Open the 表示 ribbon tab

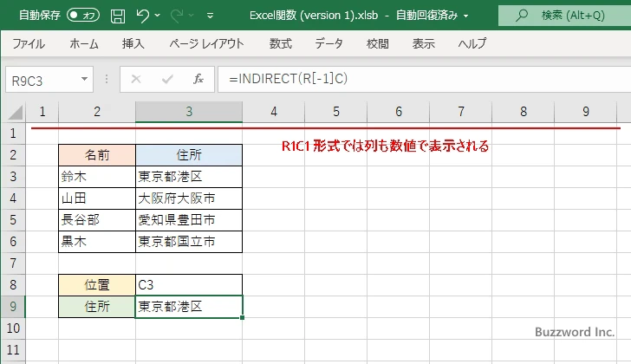coord(423,43)
